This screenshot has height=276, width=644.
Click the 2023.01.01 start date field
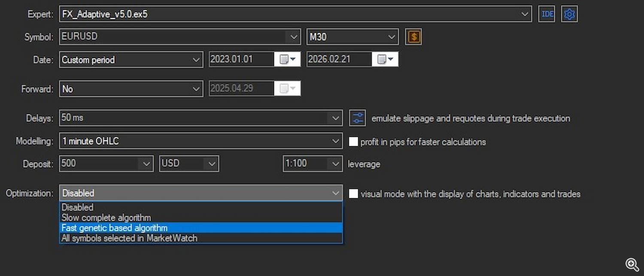tap(242, 59)
